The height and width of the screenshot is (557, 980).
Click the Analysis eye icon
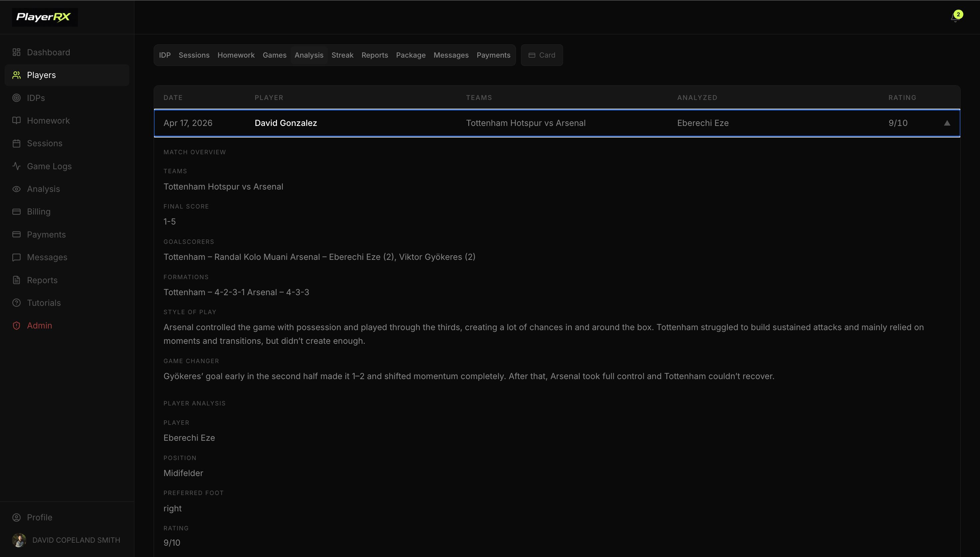(x=16, y=189)
